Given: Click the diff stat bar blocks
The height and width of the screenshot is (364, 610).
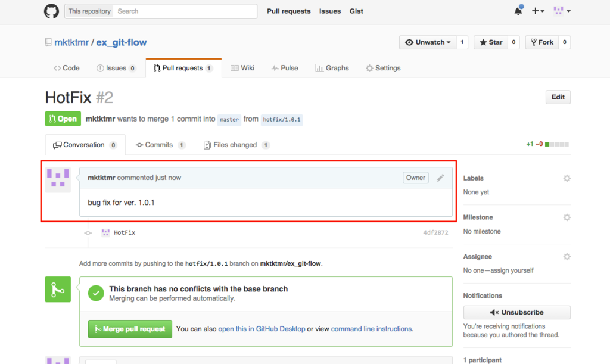Looking at the screenshot, I should [557, 144].
